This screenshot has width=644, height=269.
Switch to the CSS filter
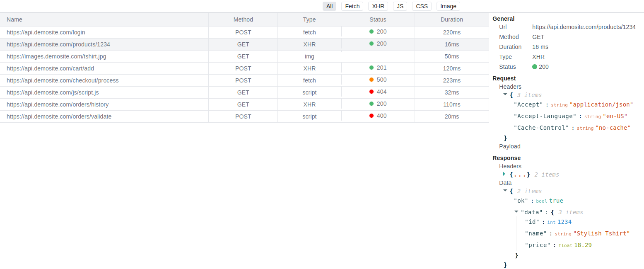(x=422, y=6)
